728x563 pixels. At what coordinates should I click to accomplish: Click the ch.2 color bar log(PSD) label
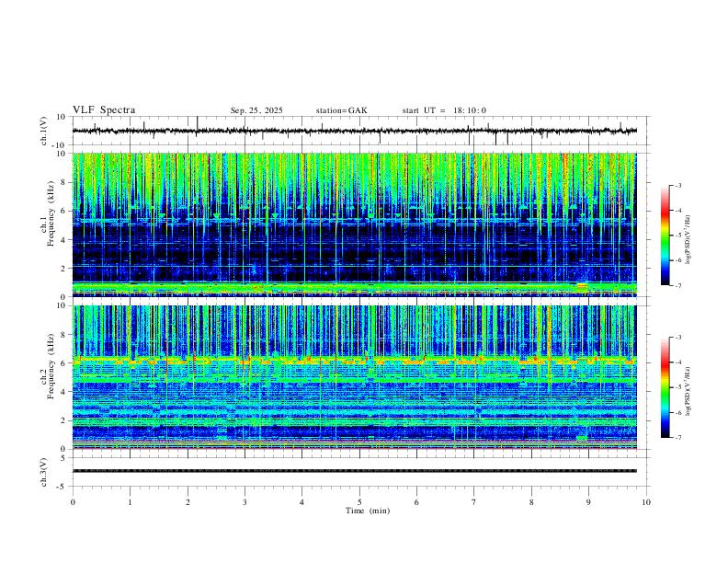(x=688, y=392)
